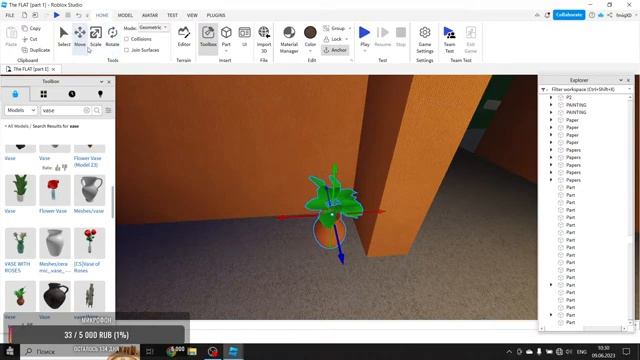Open the Part dropdown arrow
This screenshot has height=360, width=640.
[x=226, y=51]
